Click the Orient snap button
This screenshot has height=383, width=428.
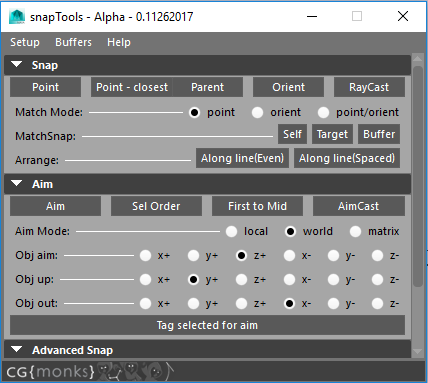tap(288, 87)
